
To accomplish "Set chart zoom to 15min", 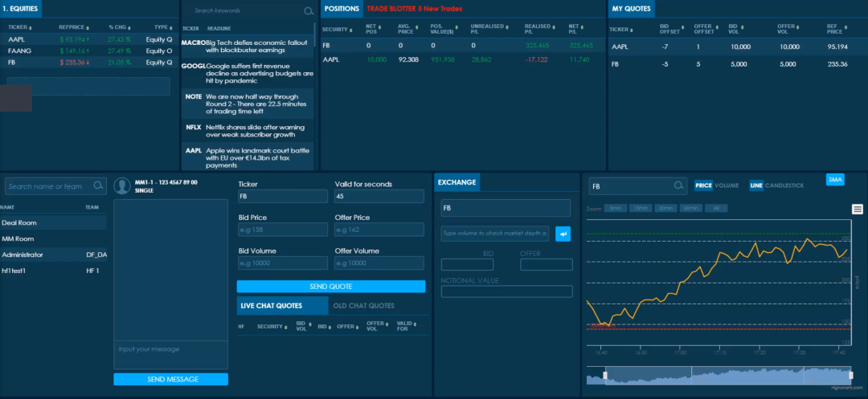I will pyautogui.click(x=641, y=209).
